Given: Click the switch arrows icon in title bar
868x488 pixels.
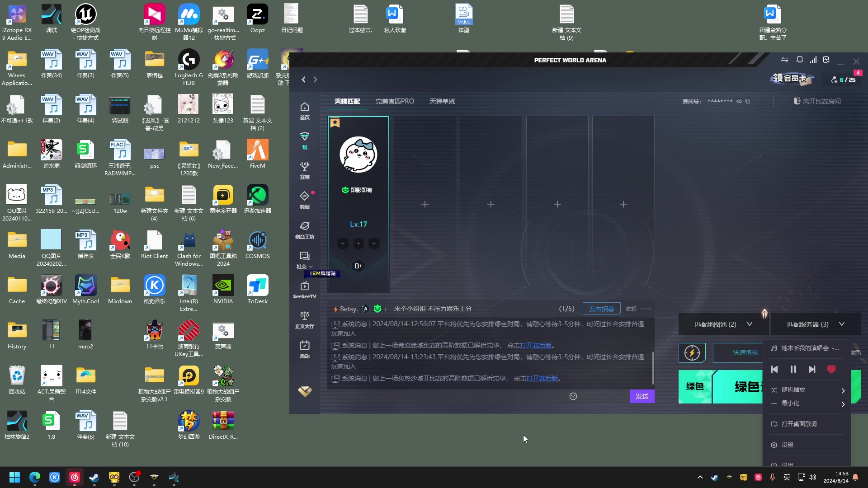Looking at the screenshot, I should click(785, 60).
